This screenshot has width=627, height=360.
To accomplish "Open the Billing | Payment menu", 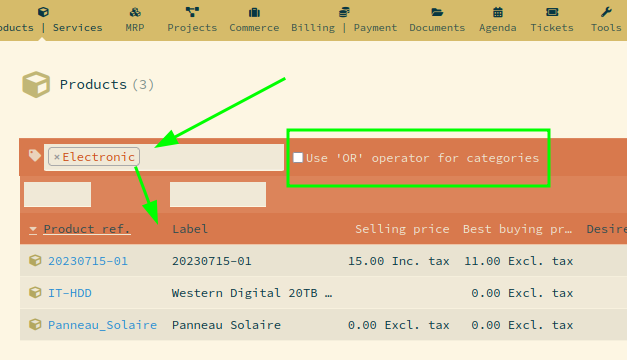I will coord(344,28).
